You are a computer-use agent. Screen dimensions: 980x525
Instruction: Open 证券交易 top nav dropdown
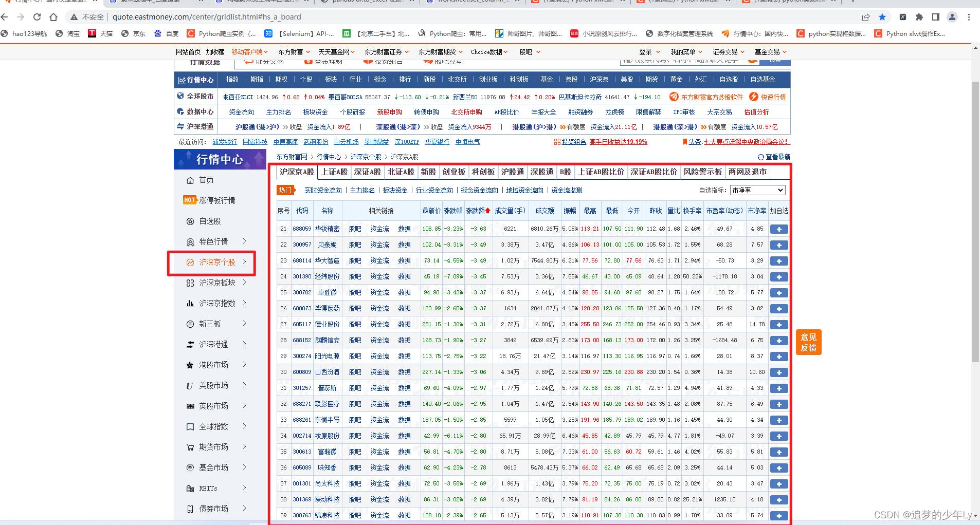[729, 52]
